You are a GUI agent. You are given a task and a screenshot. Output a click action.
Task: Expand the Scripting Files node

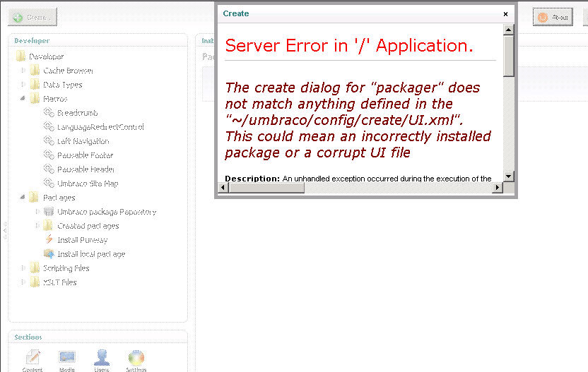tap(23, 268)
